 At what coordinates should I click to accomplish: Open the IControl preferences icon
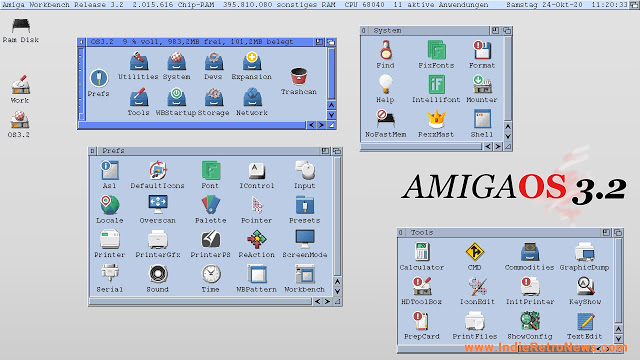coord(257,170)
